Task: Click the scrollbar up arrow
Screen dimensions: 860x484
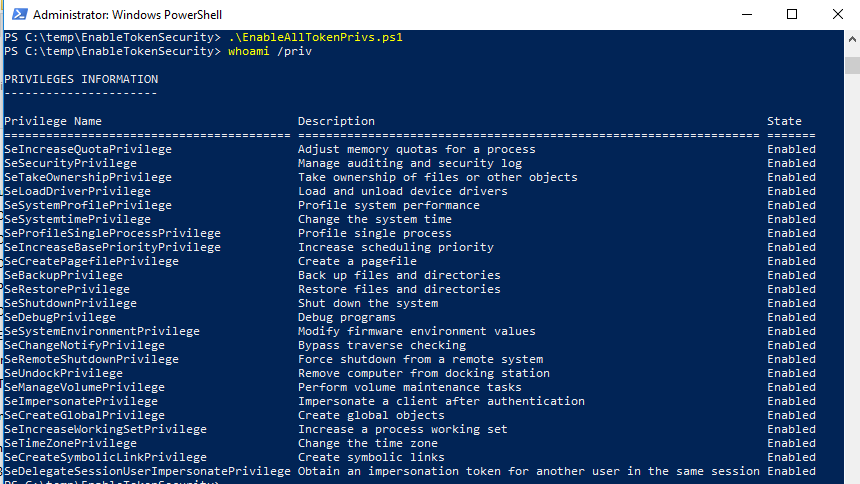Action: [x=852, y=39]
